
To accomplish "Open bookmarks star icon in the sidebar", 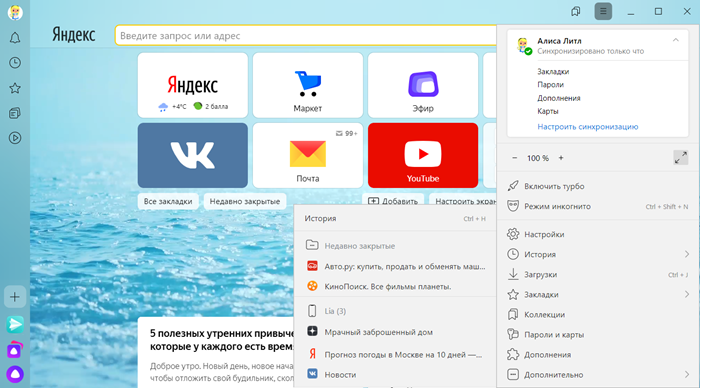I will tap(15, 88).
